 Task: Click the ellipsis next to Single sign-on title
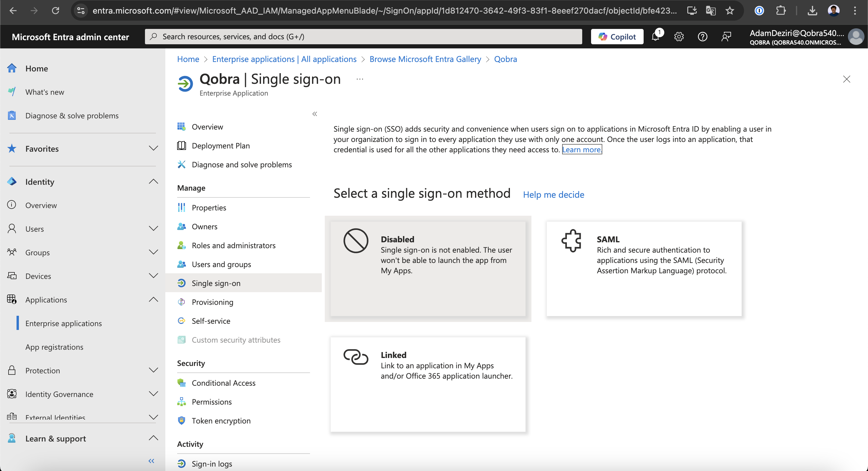pos(360,79)
